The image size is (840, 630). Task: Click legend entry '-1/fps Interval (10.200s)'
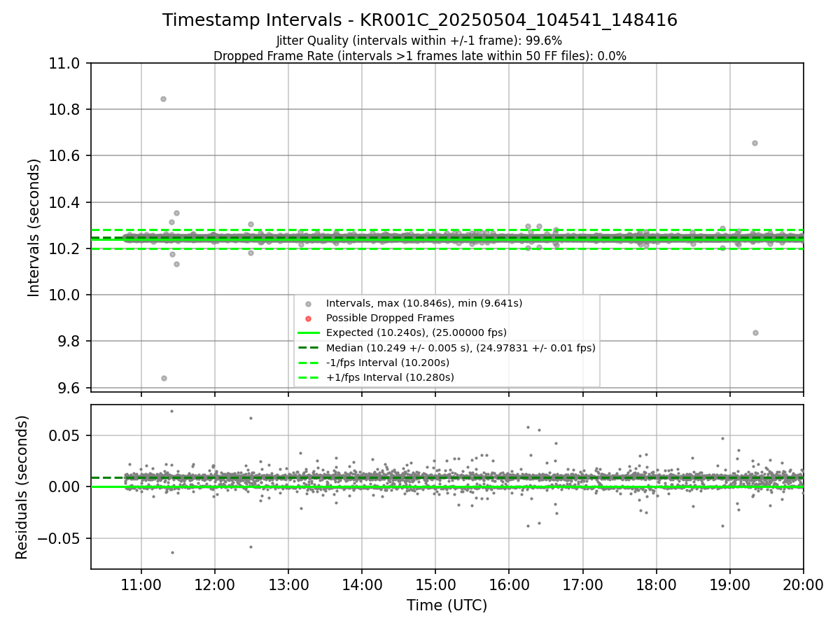coord(388,363)
